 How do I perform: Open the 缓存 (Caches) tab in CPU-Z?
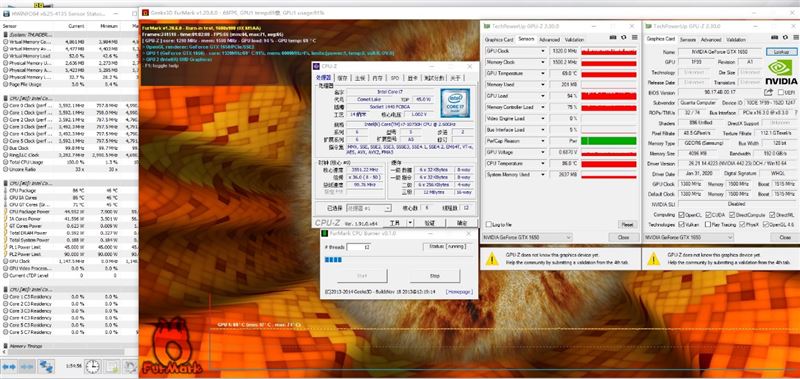tap(342, 78)
